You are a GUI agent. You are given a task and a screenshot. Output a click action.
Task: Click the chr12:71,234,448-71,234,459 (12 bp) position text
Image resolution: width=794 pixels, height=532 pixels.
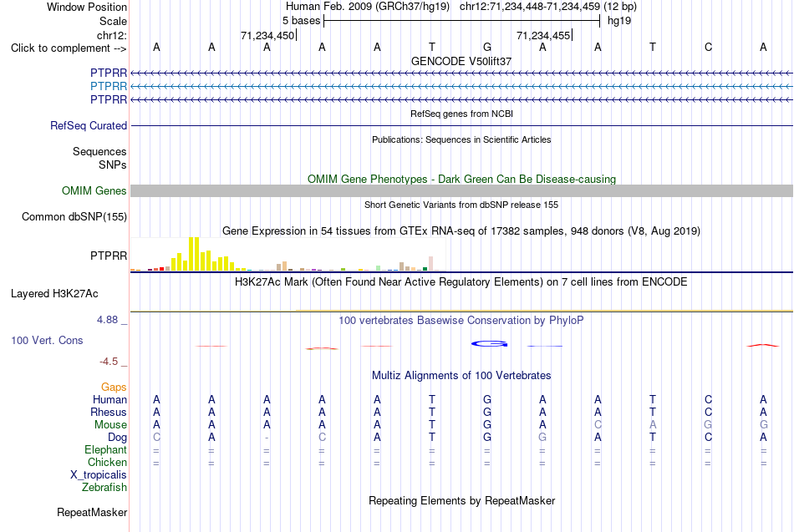pos(548,7)
